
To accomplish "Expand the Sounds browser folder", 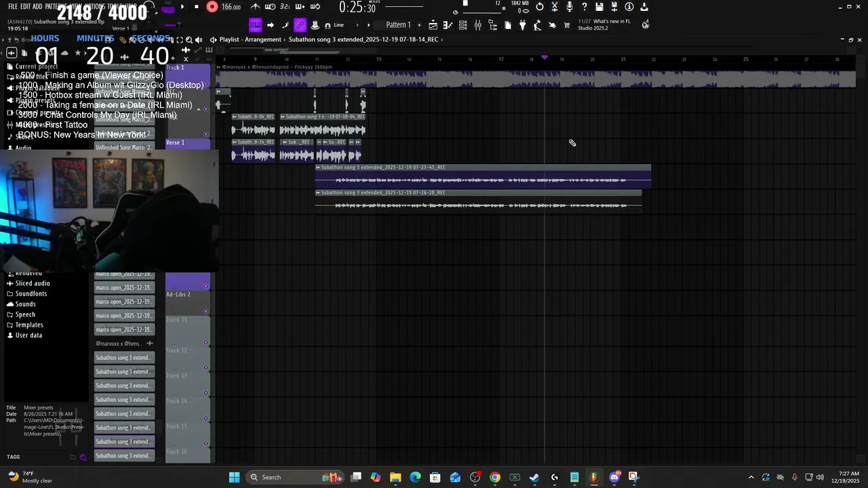I will point(26,304).
